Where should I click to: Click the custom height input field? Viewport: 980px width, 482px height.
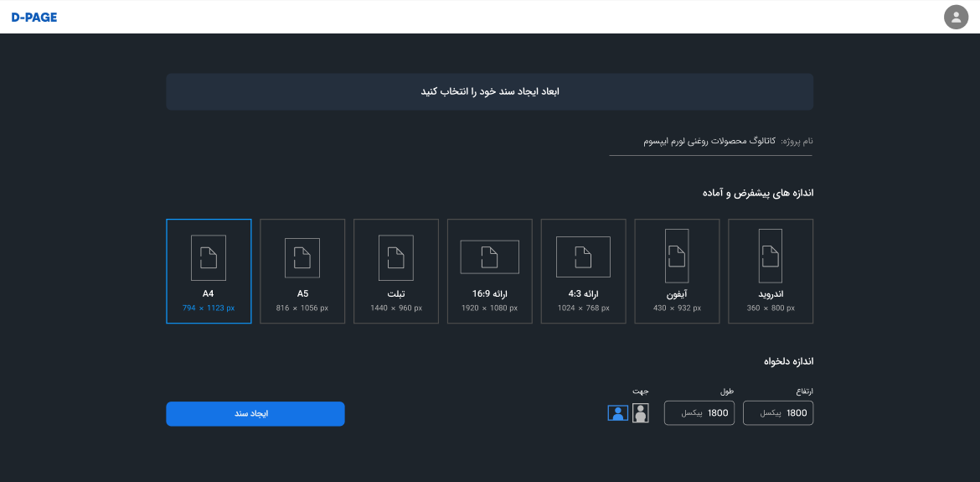click(x=778, y=413)
